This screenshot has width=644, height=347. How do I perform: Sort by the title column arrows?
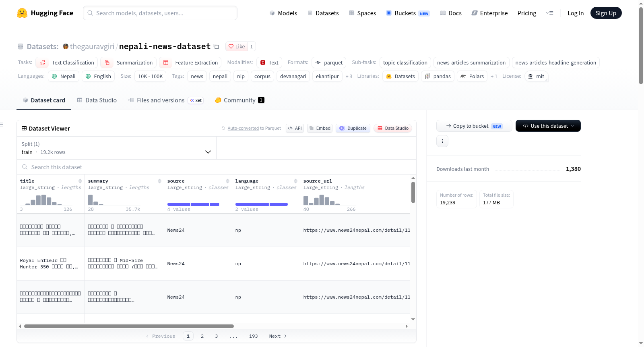[80, 181]
